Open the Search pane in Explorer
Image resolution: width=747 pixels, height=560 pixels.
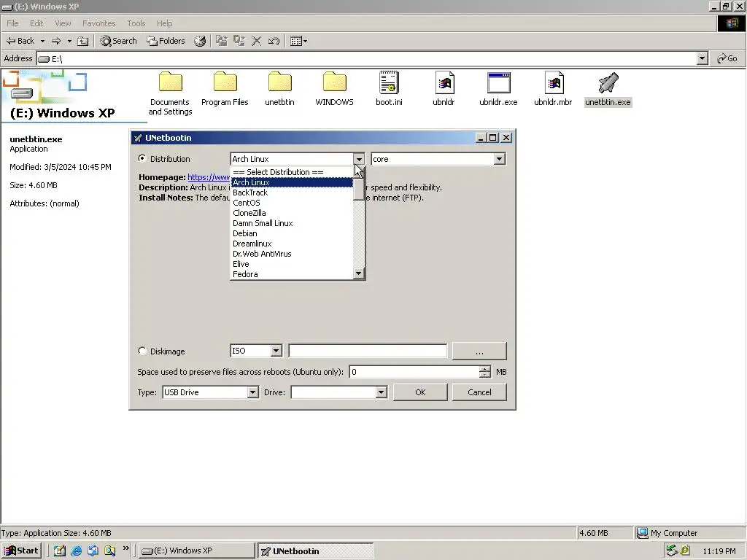118,41
